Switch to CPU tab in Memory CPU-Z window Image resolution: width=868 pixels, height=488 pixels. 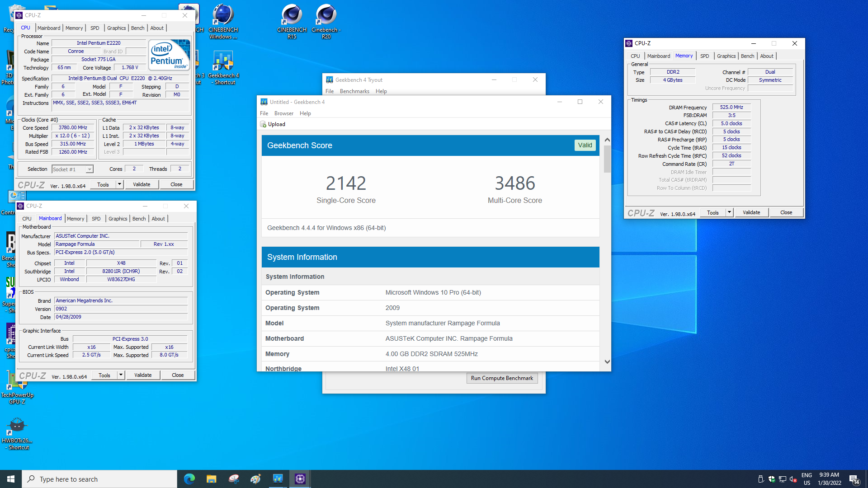(x=636, y=56)
